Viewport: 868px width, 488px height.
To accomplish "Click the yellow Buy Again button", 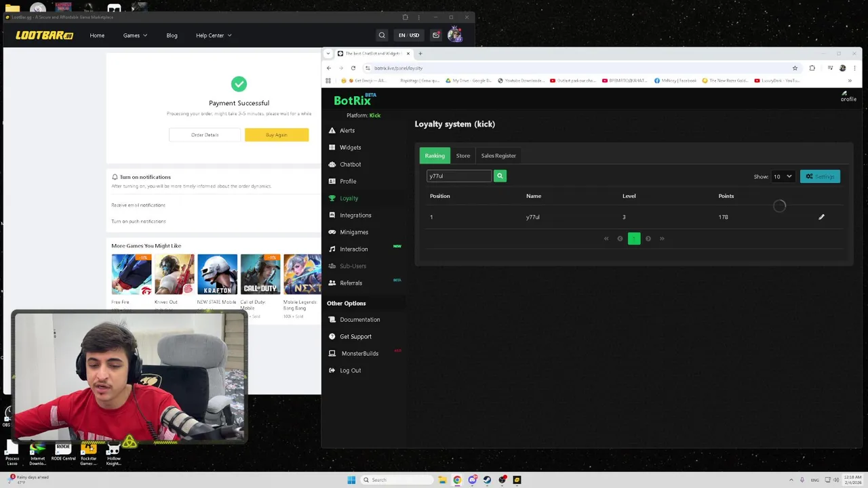I will [x=277, y=135].
